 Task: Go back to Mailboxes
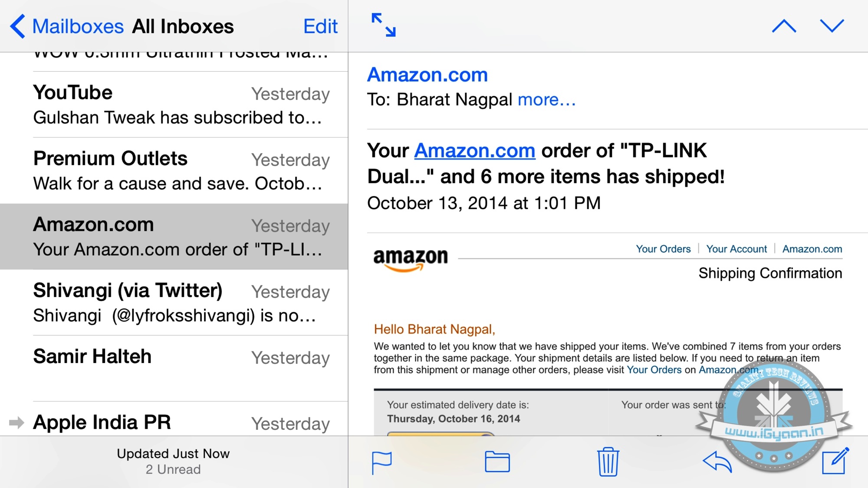click(x=67, y=26)
